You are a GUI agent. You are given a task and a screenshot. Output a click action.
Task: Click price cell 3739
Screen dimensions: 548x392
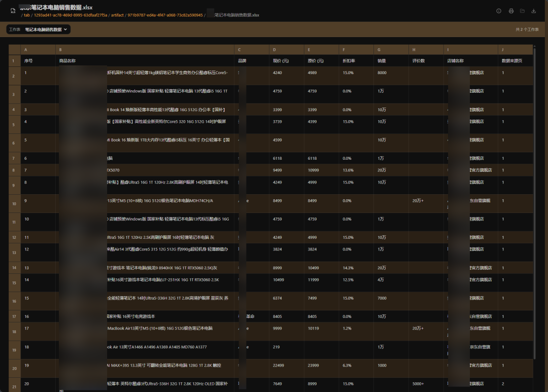287,125
